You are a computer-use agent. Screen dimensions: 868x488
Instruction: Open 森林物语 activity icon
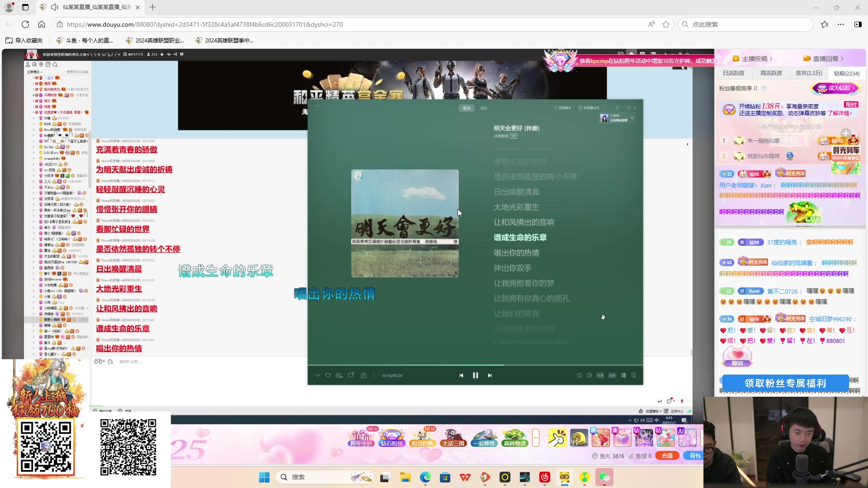point(514,438)
